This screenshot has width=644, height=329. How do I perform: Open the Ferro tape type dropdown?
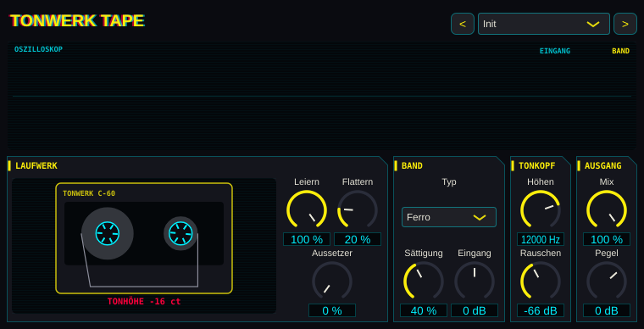(x=449, y=217)
